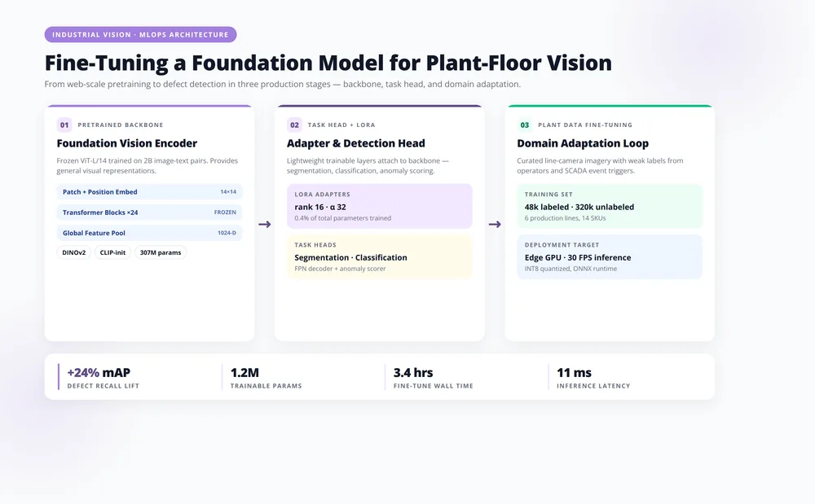The height and width of the screenshot is (504, 815).
Task: Click the '14×14' value
Action: (x=228, y=192)
